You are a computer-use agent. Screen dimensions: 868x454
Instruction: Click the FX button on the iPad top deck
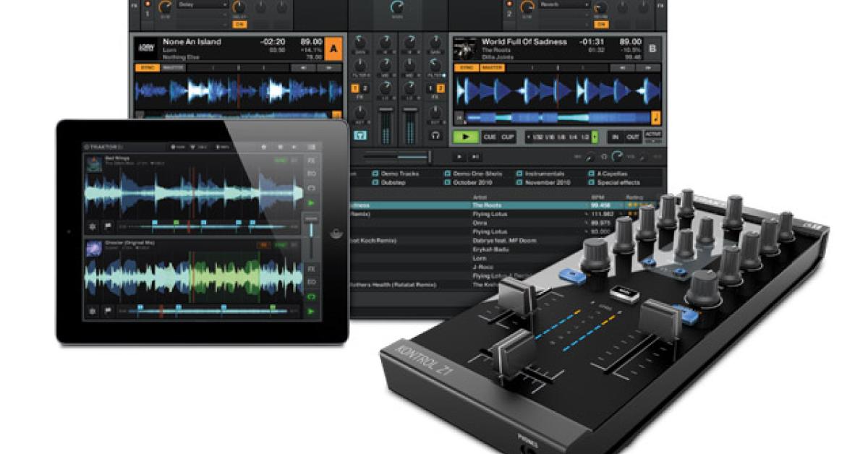(x=311, y=160)
